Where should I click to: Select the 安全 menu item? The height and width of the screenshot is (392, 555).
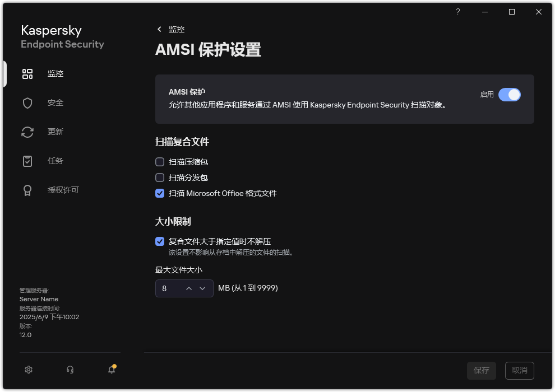pos(55,103)
